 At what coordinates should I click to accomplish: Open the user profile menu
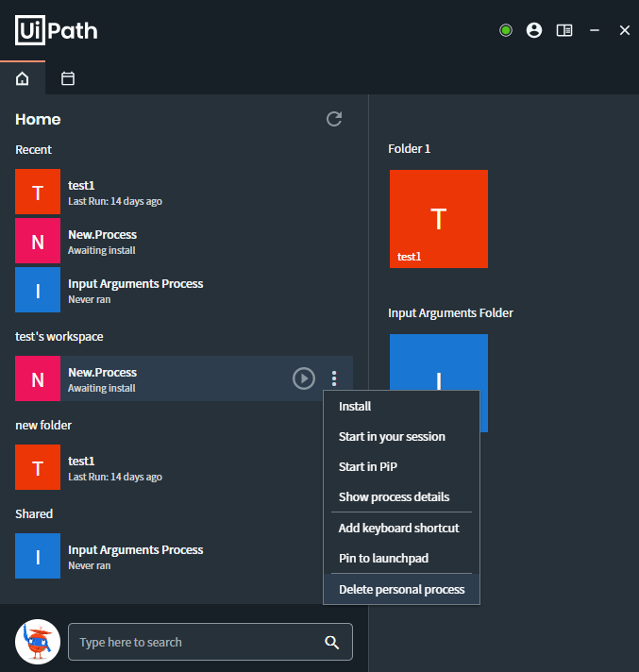(x=534, y=30)
